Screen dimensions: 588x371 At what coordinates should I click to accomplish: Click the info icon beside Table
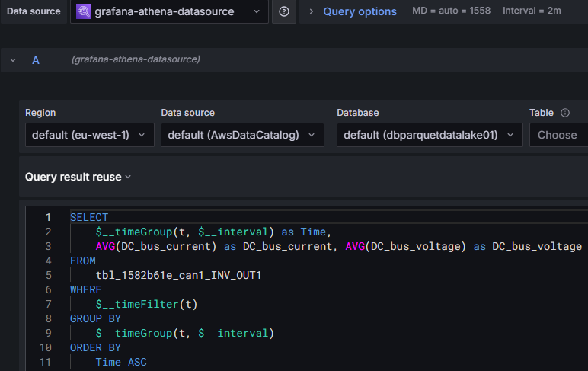(565, 113)
